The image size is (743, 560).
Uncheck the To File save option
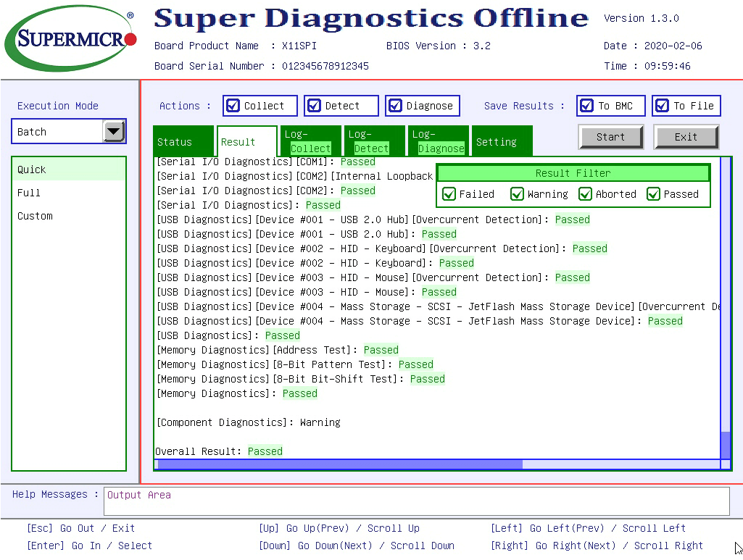point(663,106)
